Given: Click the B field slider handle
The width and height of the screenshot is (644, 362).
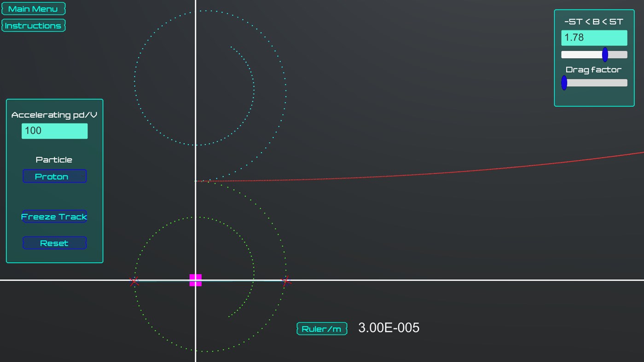Looking at the screenshot, I should coord(605,54).
